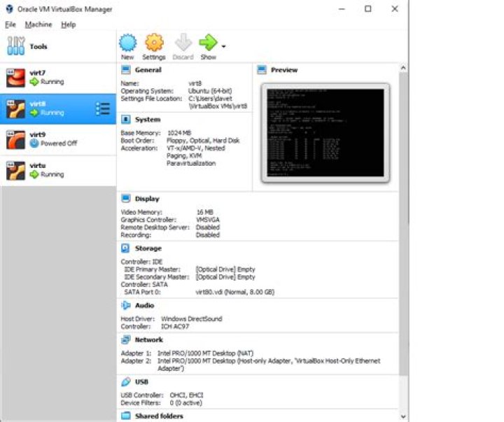Screen dimensions: 504x422
Task: Open the File menu
Action: pyautogui.click(x=10, y=24)
